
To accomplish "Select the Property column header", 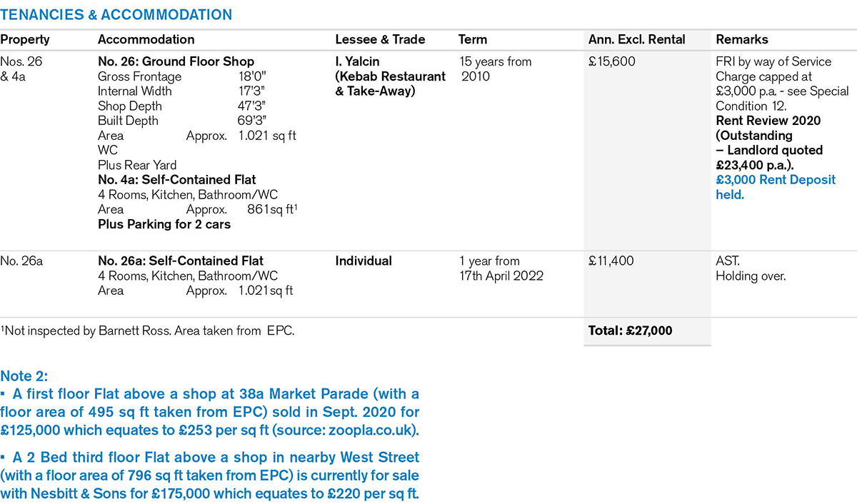I will point(25,40).
